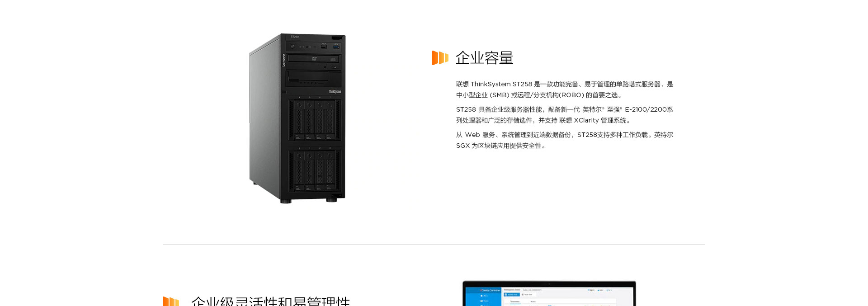Click the paragraph mentioning 联想 XClarity 管理系统
Image resolution: width=868 pixels, height=306 pixels.
click(x=565, y=115)
